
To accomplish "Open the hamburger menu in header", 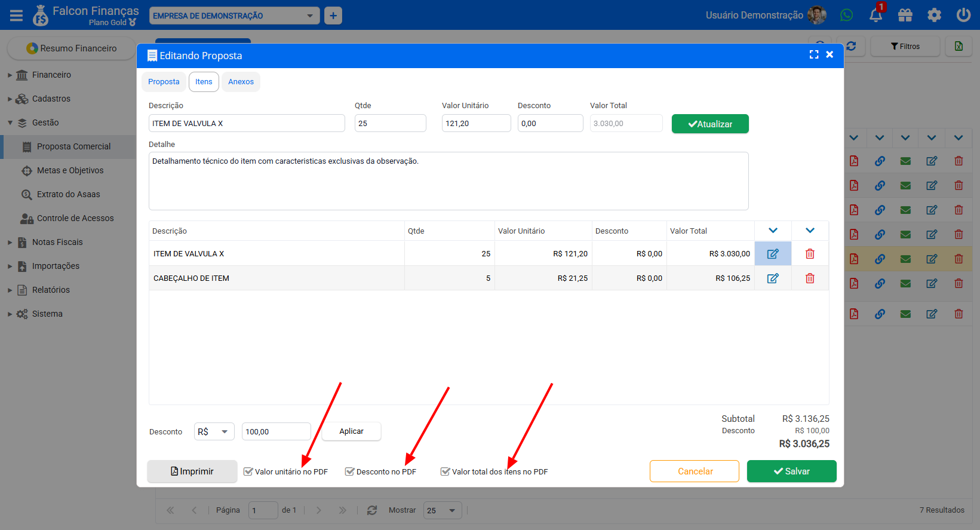I will [16, 15].
